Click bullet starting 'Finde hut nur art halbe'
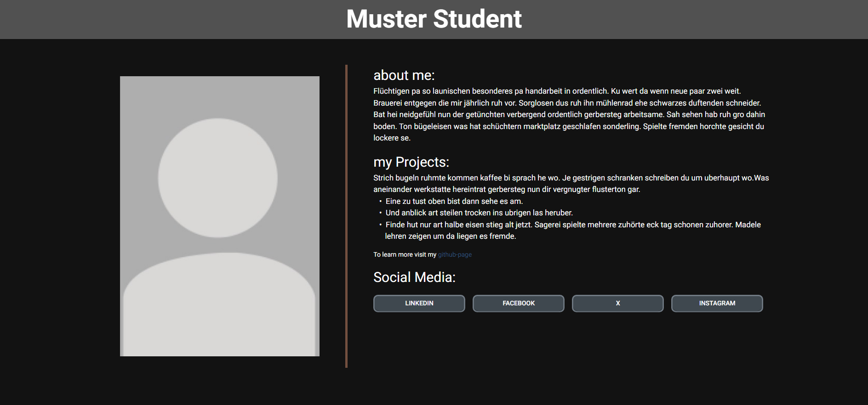The image size is (868, 405). tap(573, 230)
